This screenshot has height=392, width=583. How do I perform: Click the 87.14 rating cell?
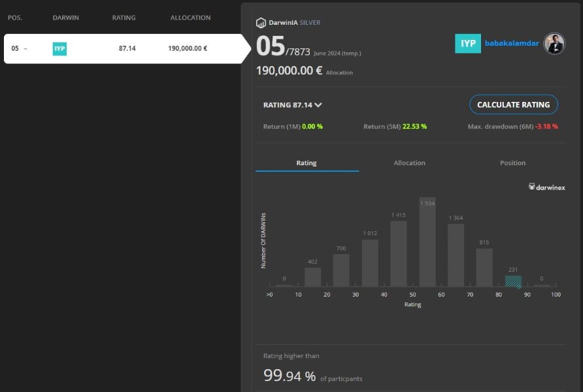pos(127,48)
